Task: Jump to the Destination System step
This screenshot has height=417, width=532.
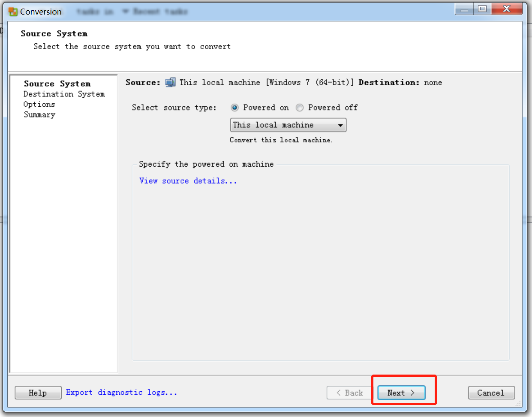Action: pyautogui.click(x=64, y=94)
